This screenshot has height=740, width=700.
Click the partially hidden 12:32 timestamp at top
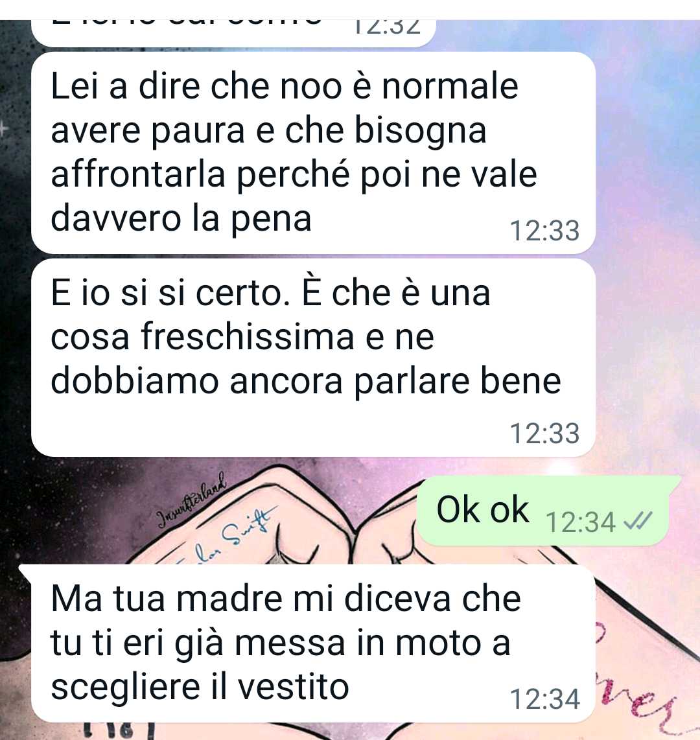(x=386, y=27)
